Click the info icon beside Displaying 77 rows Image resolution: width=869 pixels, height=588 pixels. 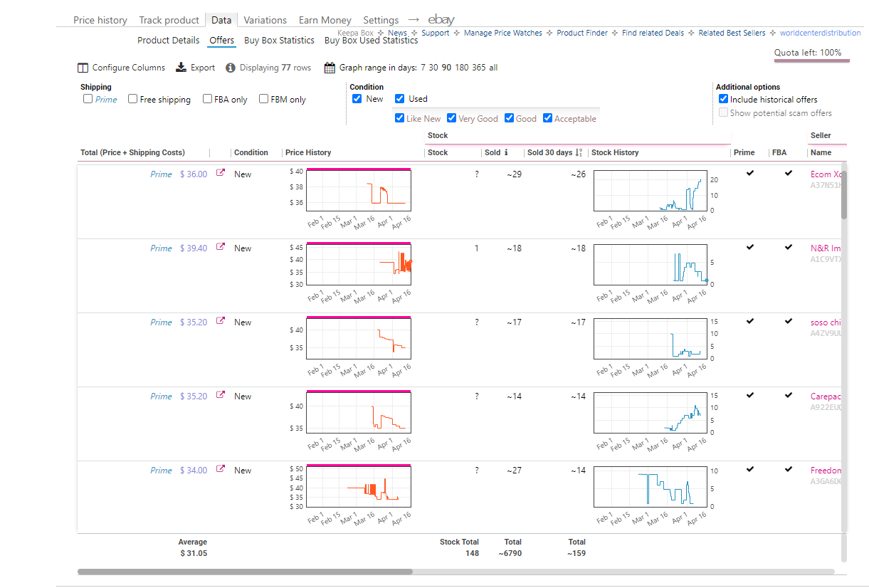231,68
